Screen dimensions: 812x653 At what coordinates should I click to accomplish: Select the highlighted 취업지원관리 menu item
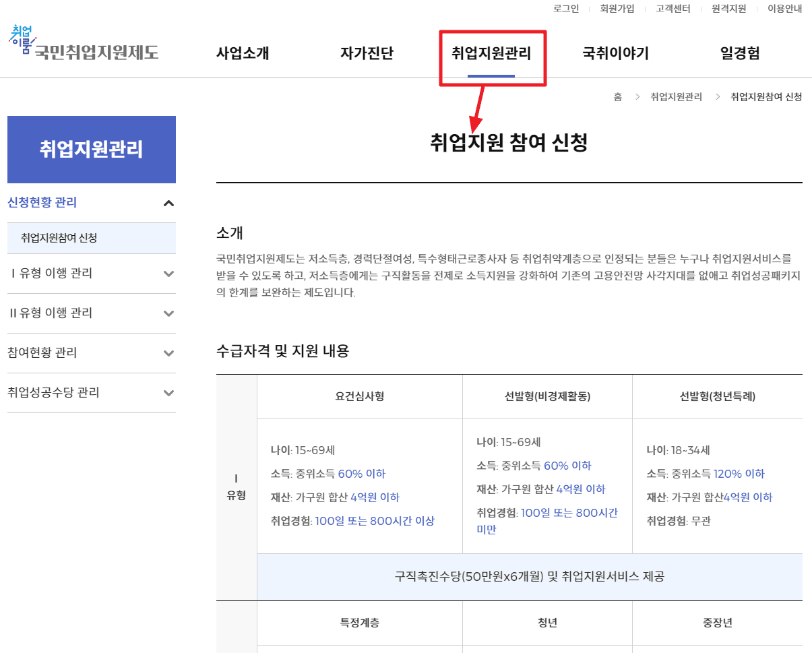(493, 53)
